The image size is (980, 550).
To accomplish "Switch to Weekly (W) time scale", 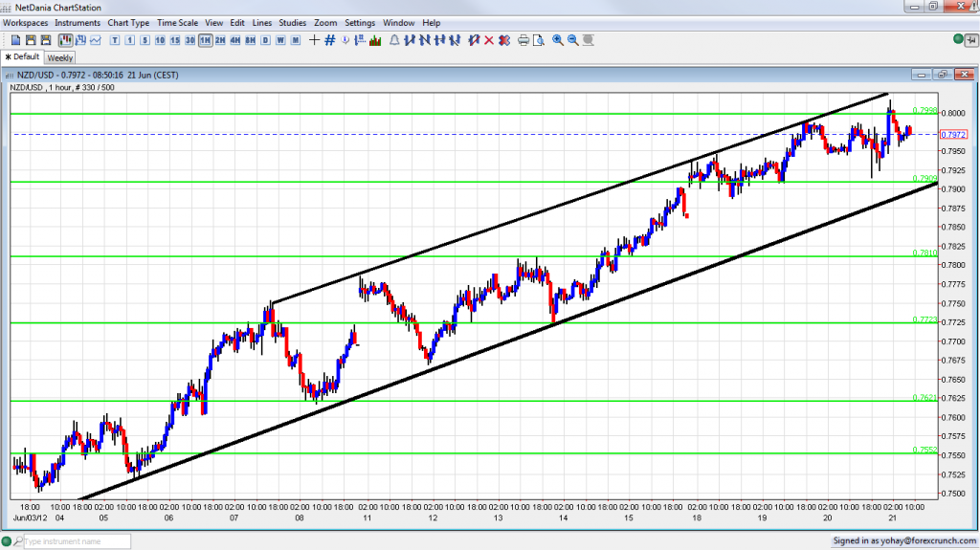I will point(280,40).
